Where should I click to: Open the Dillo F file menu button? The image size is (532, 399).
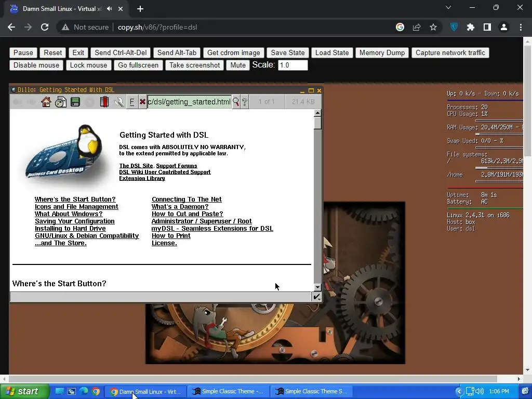tap(132, 102)
